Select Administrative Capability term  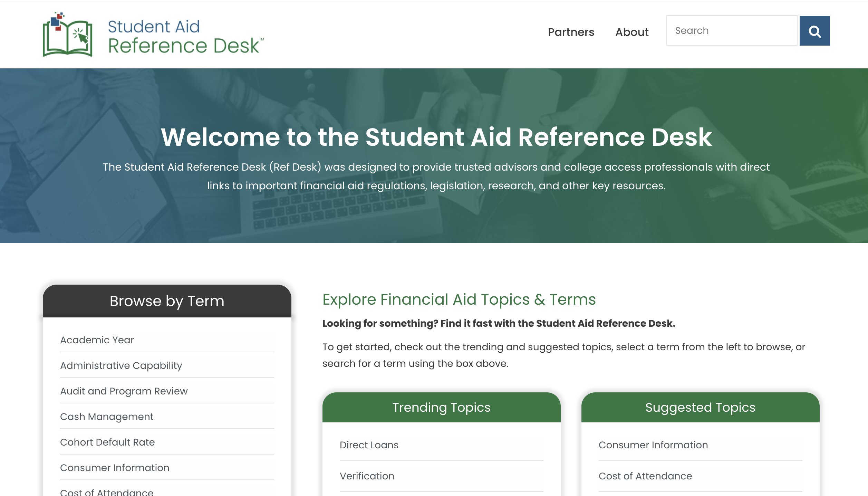point(121,365)
